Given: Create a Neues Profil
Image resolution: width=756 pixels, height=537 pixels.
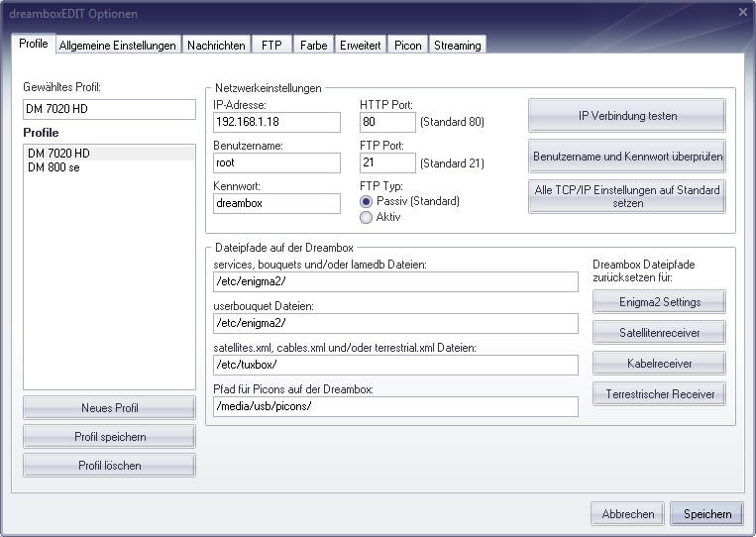Looking at the screenshot, I should click(109, 408).
